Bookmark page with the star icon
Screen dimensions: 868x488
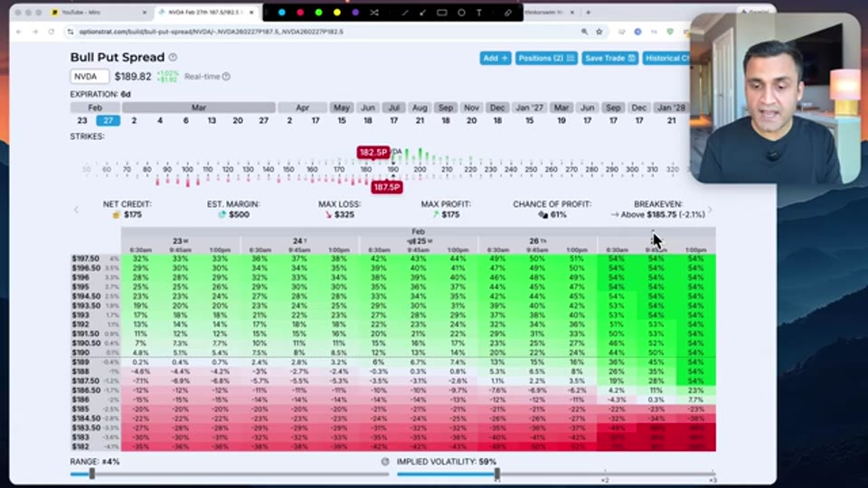click(599, 32)
